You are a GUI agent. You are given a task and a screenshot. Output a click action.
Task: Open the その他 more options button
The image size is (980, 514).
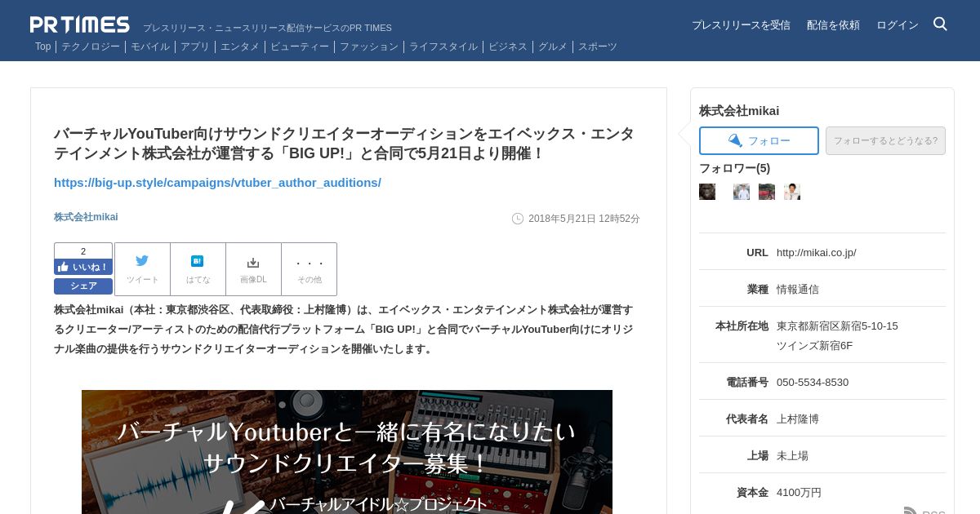click(309, 268)
